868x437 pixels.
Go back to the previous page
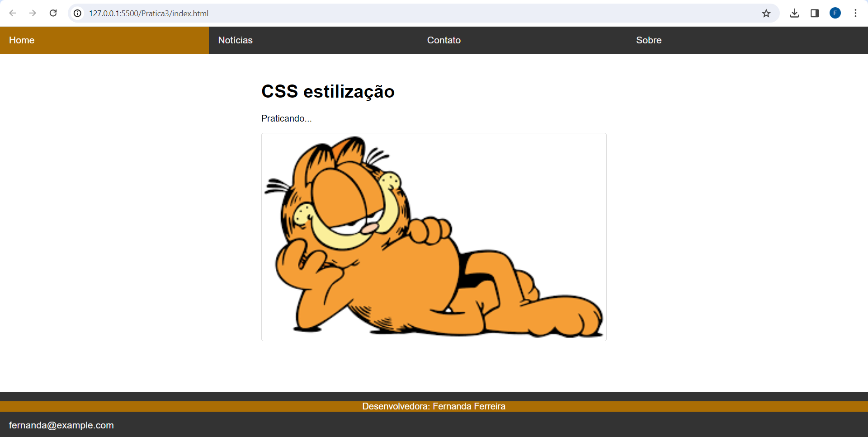tap(13, 13)
